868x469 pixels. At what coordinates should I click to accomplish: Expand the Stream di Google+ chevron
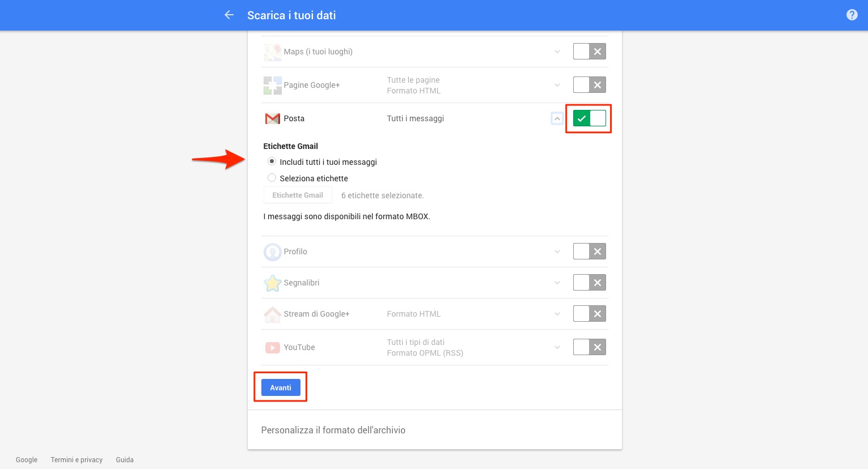tap(557, 314)
